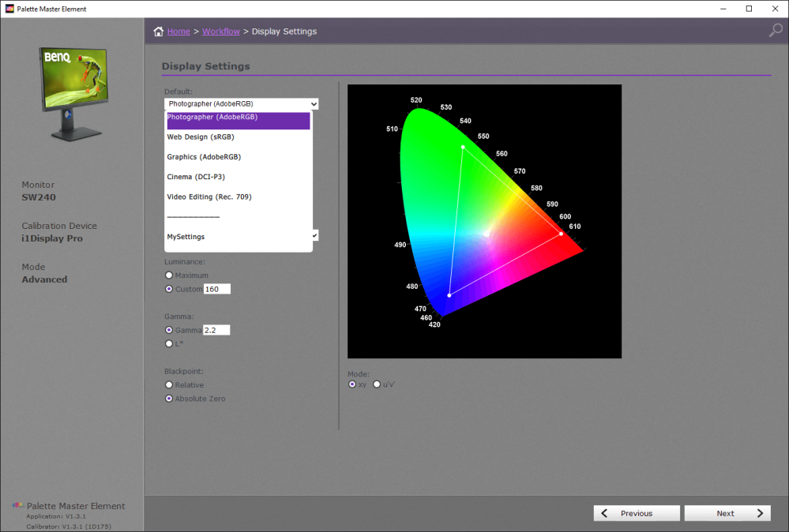Click the red primary point on the gamut triangle

coord(561,234)
